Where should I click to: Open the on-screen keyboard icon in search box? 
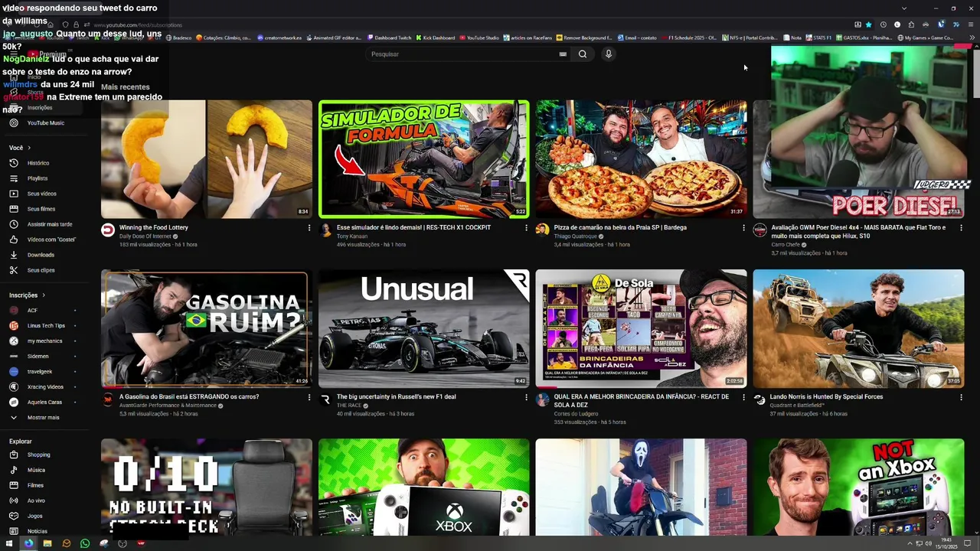point(563,54)
